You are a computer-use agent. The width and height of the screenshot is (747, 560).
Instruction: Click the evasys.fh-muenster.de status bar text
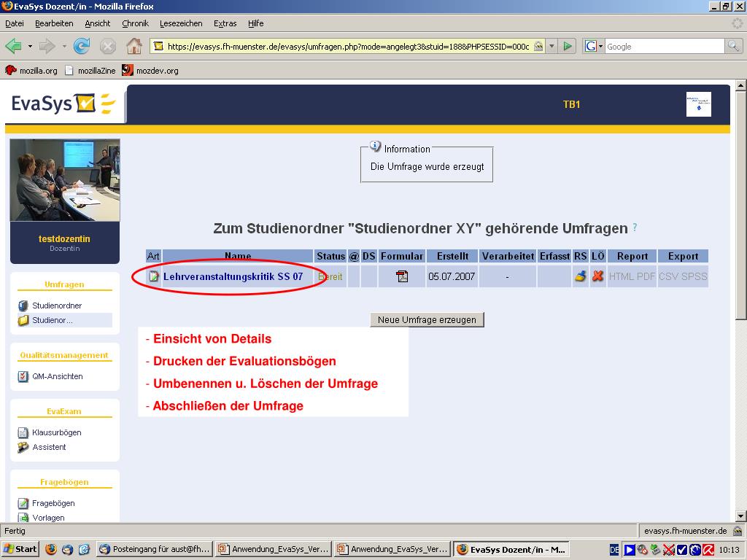[x=685, y=531]
